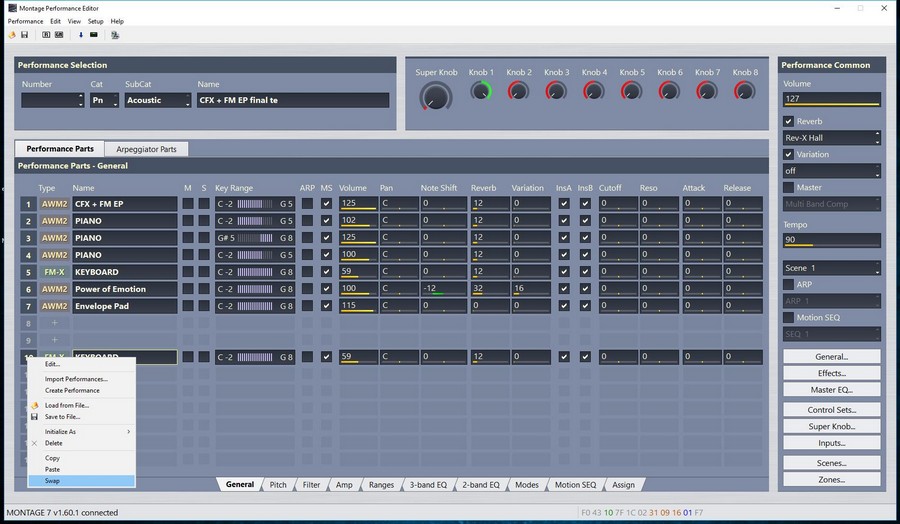
Task: Click the Knob 5 dial
Action: (631, 91)
